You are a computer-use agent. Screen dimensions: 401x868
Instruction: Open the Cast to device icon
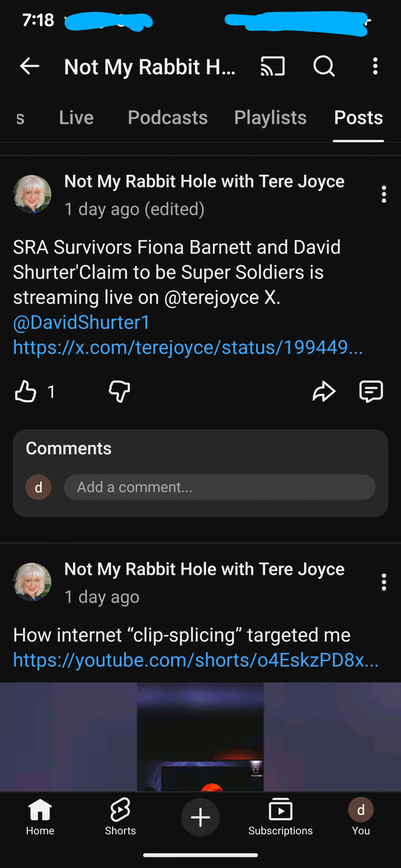tap(272, 66)
